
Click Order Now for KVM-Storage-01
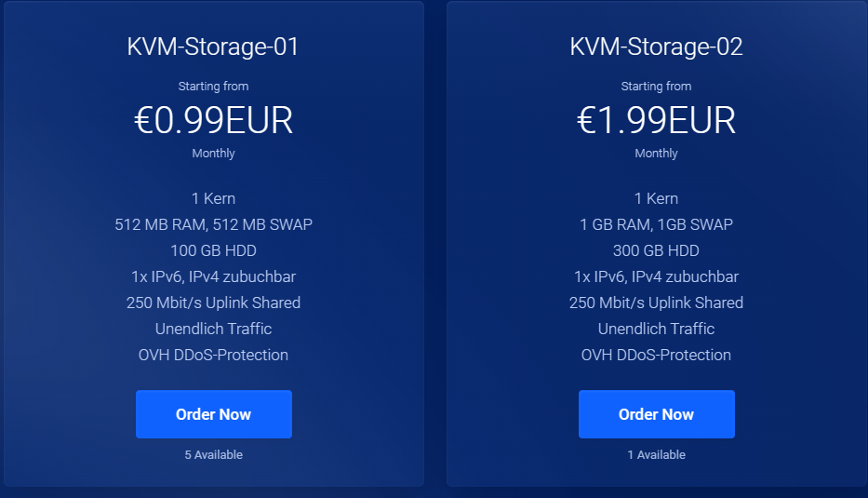pos(213,414)
